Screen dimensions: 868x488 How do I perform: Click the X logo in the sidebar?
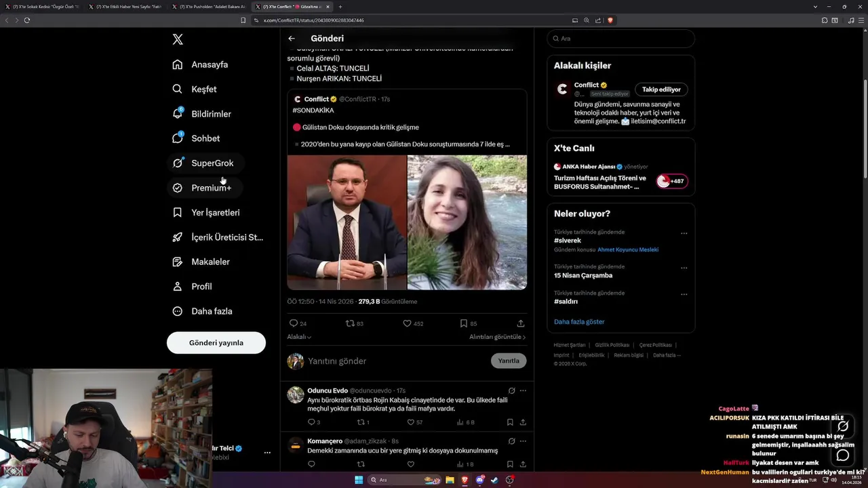178,39
